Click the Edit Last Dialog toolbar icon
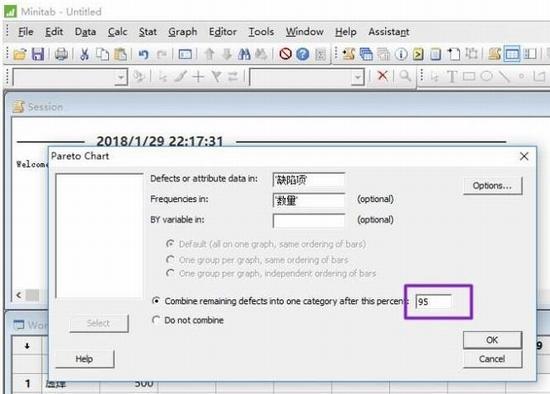550x394 pixels. tap(185, 54)
